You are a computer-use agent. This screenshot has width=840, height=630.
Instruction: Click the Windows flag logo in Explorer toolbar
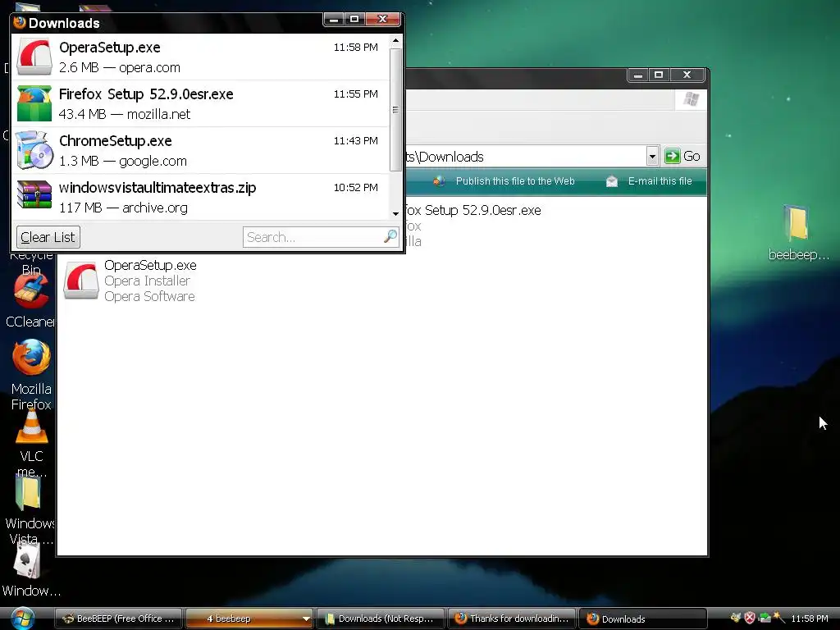[x=691, y=99]
